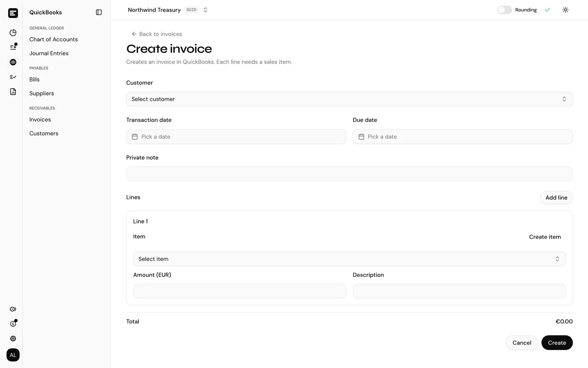Click the Private note field
This screenshot has width=588, height=368.
tap(349, 174)
